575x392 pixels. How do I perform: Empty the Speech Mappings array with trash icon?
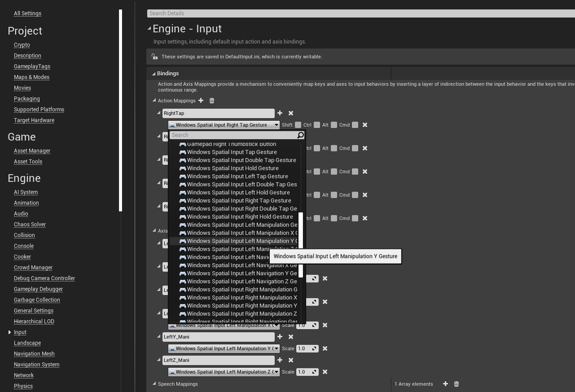click(456, 384)
